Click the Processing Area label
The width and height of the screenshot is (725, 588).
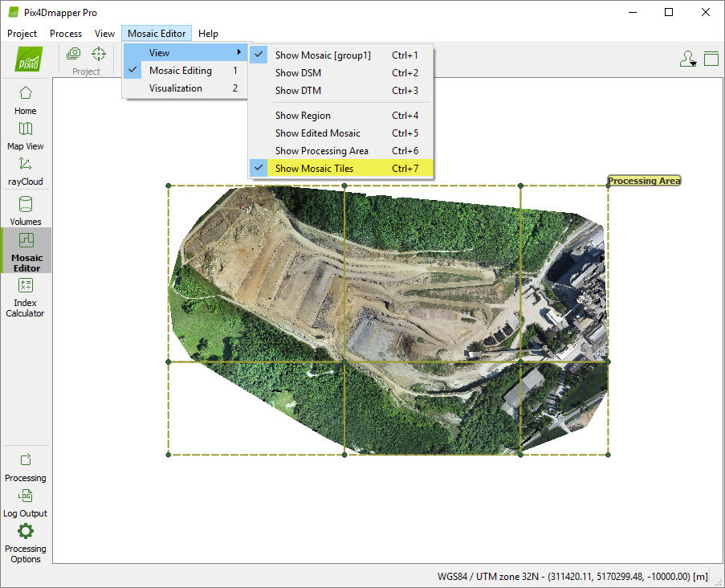tap(644, 181)
